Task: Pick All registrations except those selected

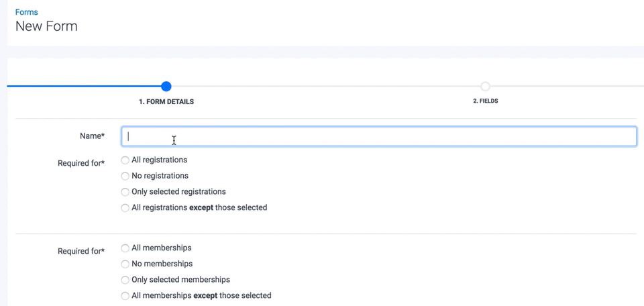Action: tap(125, 208)
